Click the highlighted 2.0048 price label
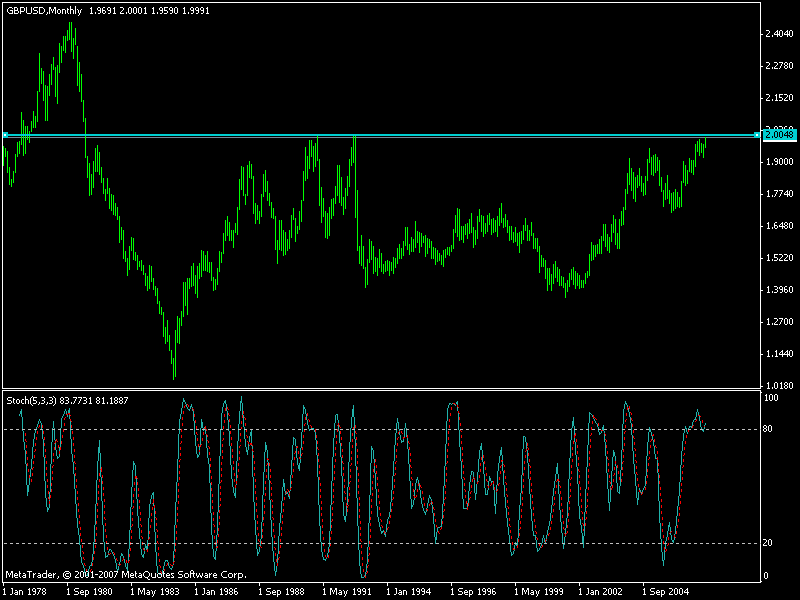The height and width of the screenshot is (600, 800). pyautogui.click(x=778, y=134)
